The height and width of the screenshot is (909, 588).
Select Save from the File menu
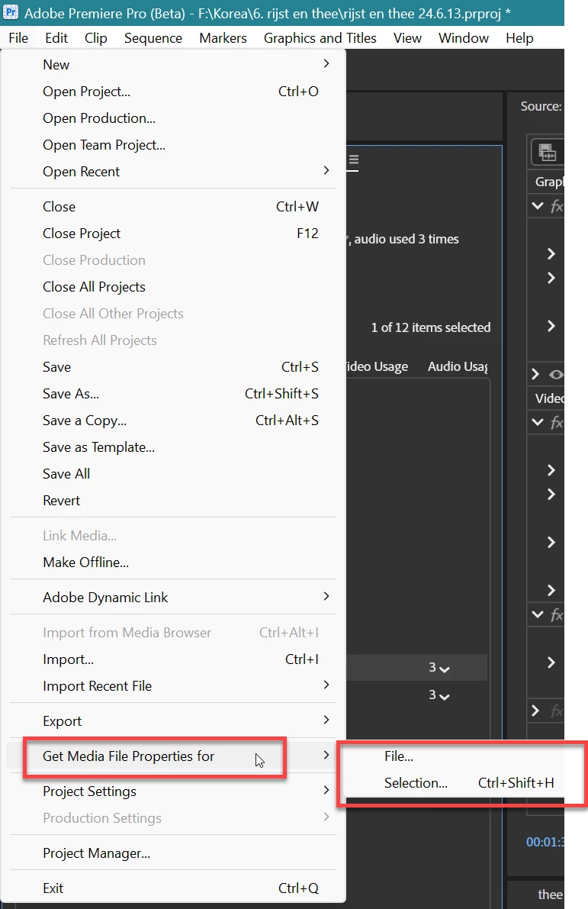[x=173, y=367]
